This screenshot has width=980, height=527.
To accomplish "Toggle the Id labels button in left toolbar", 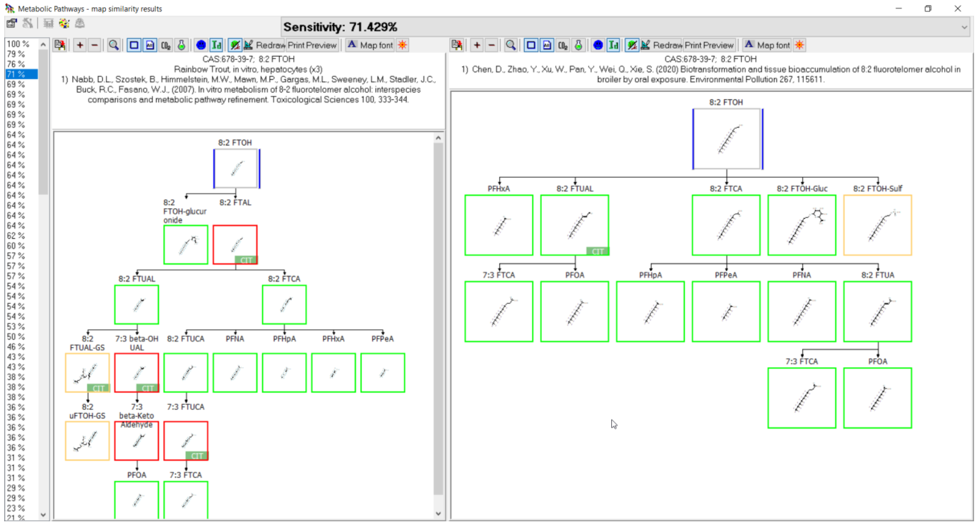I will point(217,45).
